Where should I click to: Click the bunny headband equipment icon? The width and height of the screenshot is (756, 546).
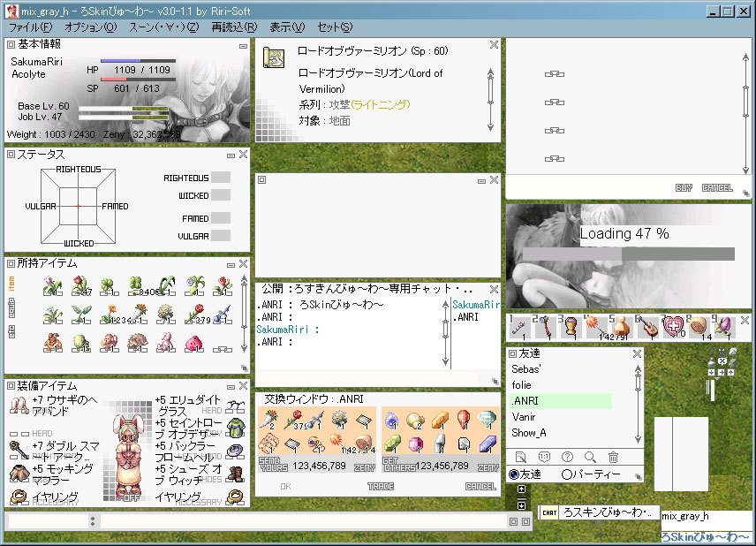tap(19, 406)
